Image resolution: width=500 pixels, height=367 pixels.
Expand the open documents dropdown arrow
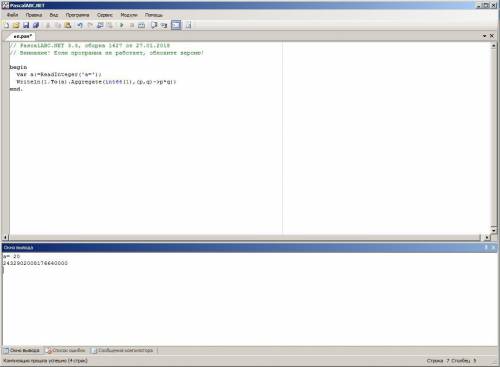pyautogui.click(x=484, y=36)
